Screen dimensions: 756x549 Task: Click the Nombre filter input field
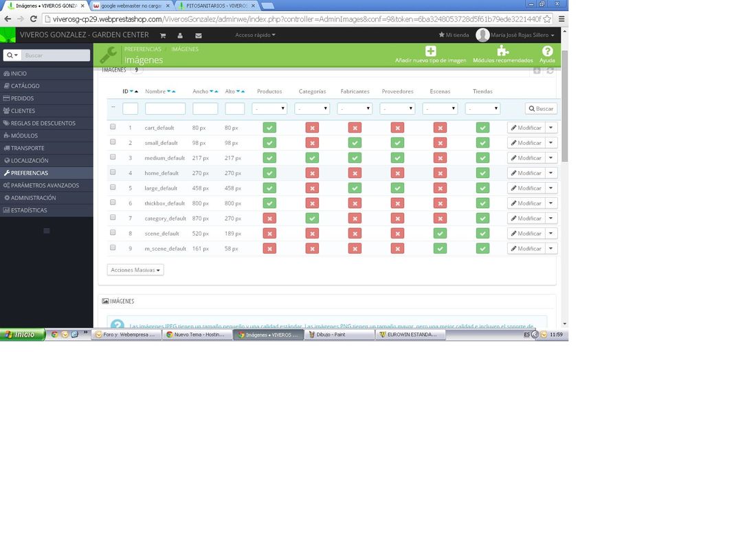(166, 109)
